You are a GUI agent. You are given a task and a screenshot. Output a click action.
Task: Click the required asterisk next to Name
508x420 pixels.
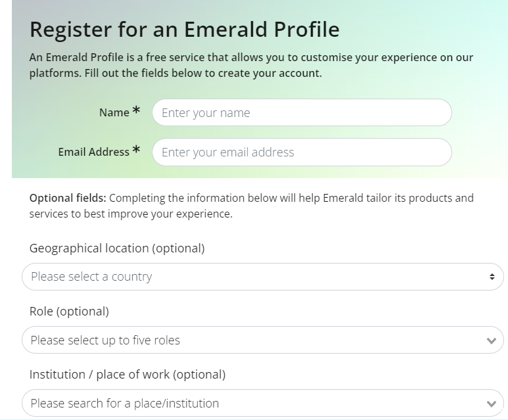click(136, 111)
